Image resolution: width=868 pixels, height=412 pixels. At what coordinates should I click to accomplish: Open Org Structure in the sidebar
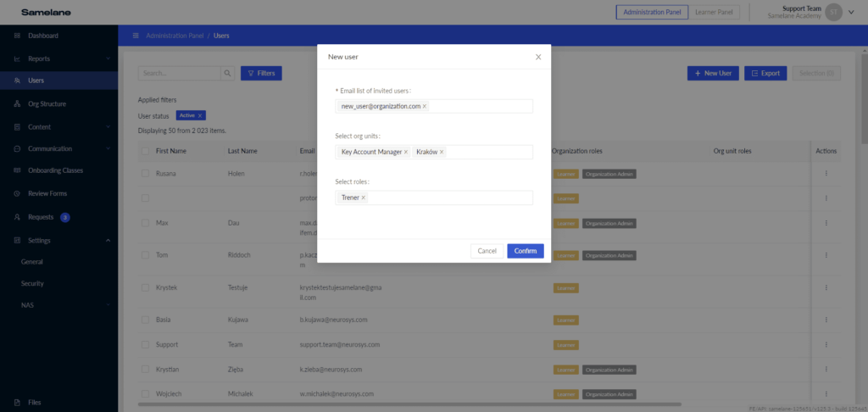point(47,104)
